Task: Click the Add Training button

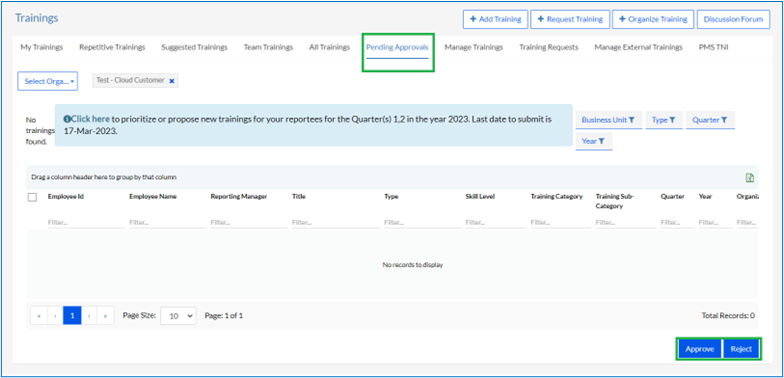Action: 496,19
